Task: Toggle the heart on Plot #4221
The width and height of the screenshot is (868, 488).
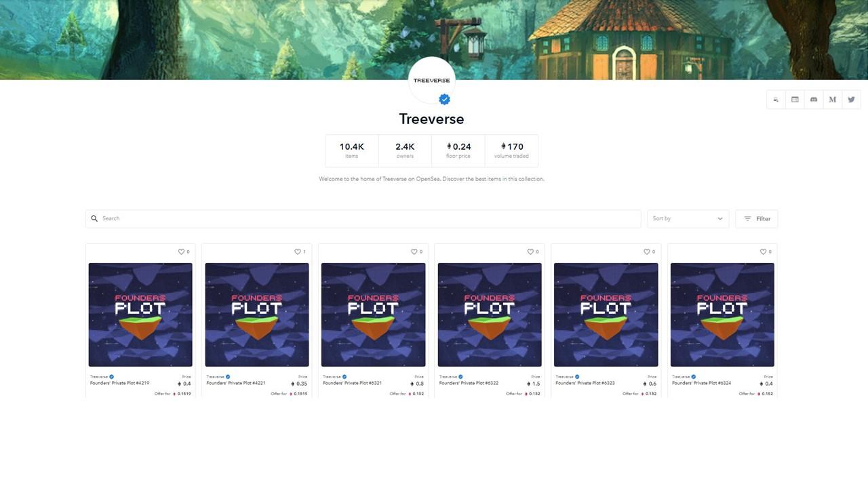Action: 297,251
